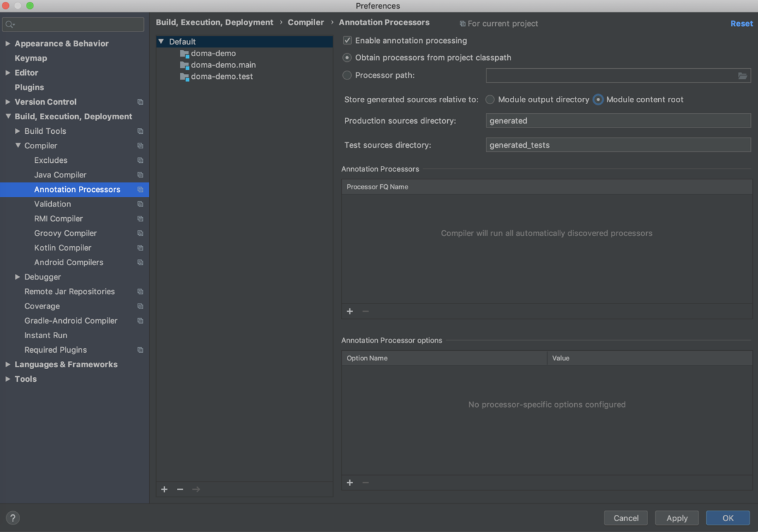Click the plus icon below processor options table
This screenshot has width=758, height=532.
pos(350,482)
